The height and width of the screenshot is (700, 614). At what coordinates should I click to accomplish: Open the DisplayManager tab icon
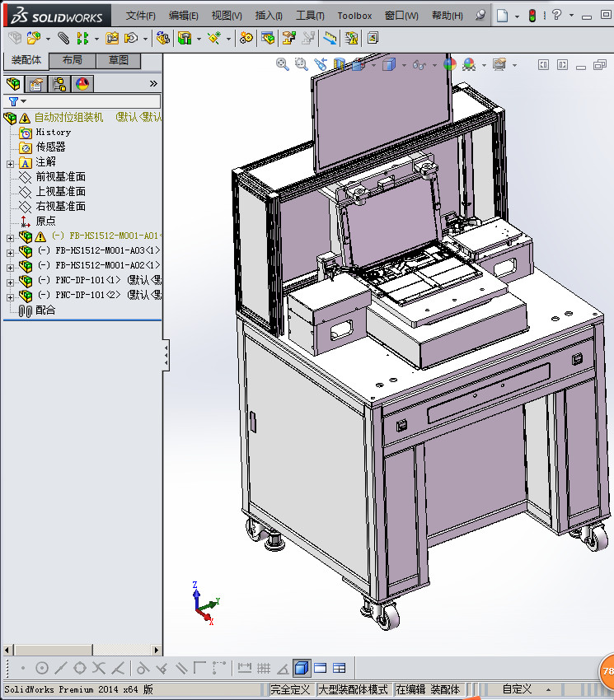click(x=82, y=83)
